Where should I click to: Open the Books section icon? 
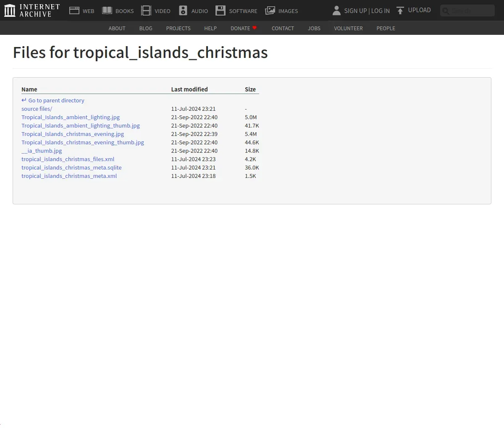[x=107, y=10]
